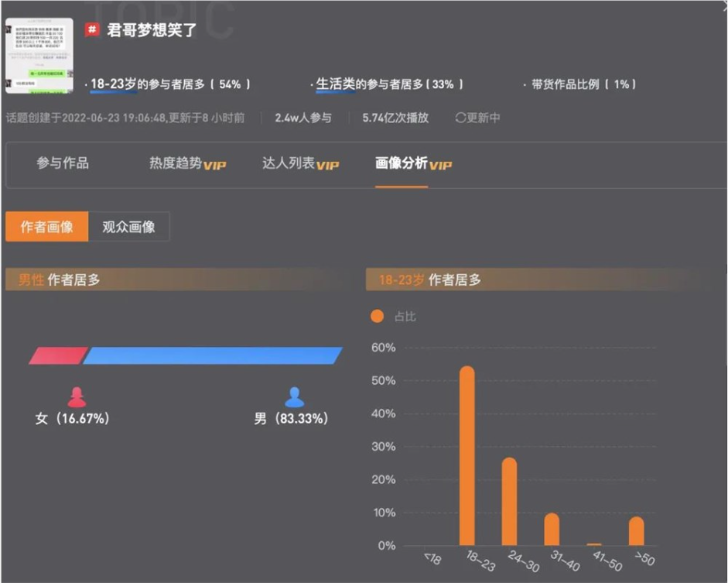Image resolution: width=728 pixels, height=583 pixels.
Task: Open the 参与作品 tab
Action: [x=63, y=163]
